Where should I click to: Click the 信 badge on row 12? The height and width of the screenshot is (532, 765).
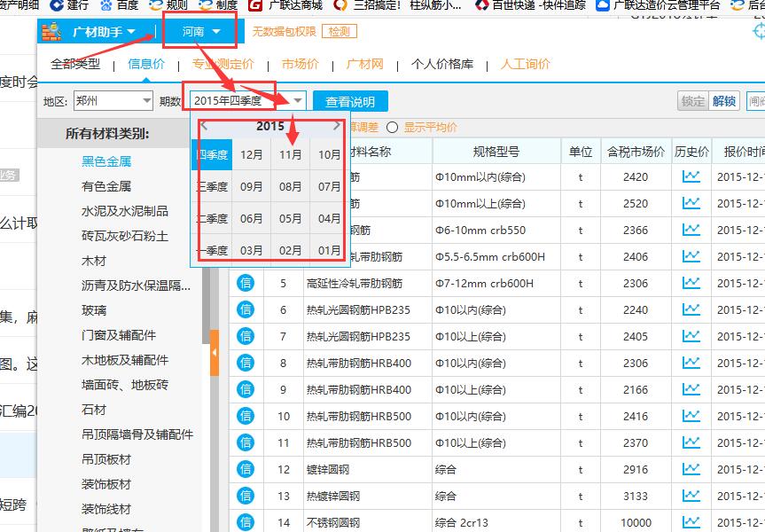246,469
